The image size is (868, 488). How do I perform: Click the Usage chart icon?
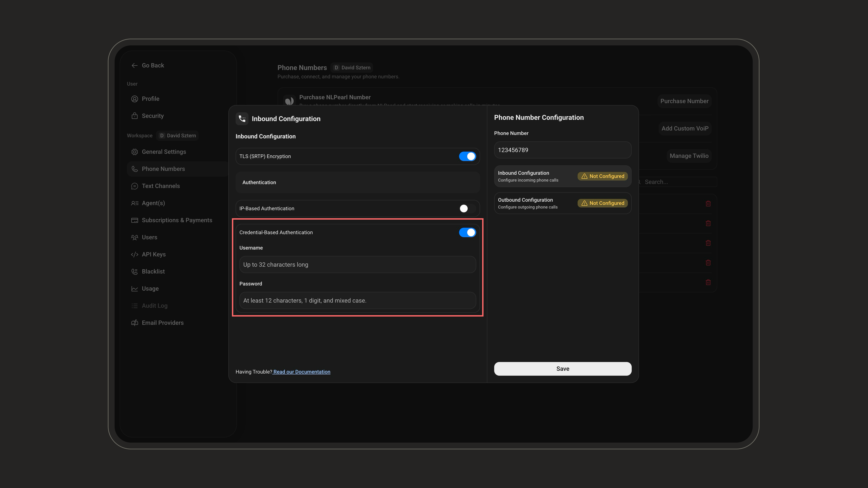(134, 289)
